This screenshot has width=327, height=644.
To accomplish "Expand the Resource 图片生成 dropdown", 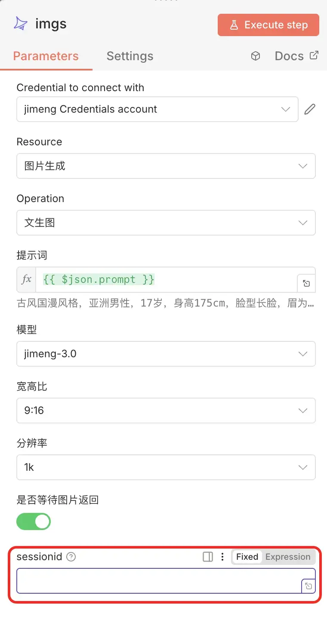I will click(x=166, y=166).
